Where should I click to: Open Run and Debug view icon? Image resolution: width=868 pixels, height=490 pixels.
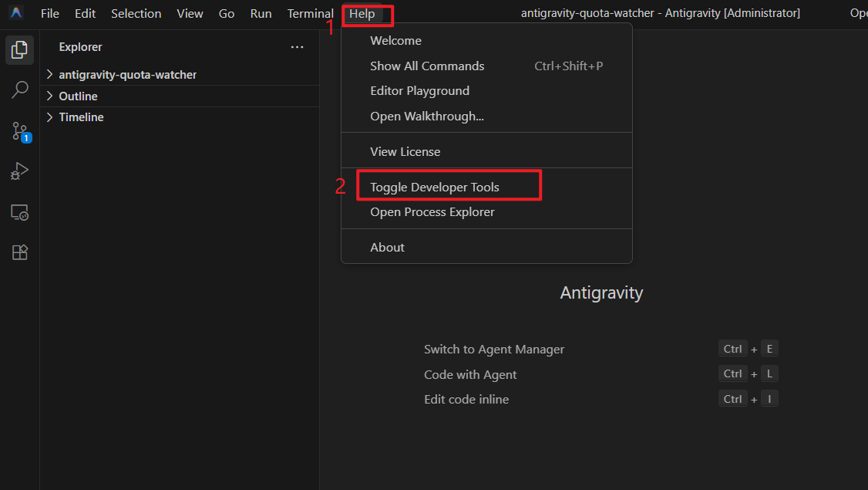[x=19, y=171]
